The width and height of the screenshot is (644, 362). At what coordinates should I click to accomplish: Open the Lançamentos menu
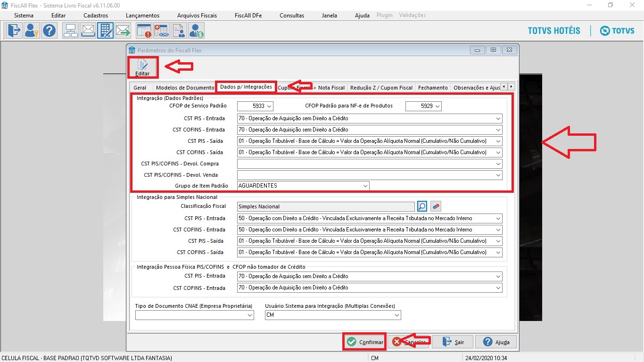[x=143, y=16]
